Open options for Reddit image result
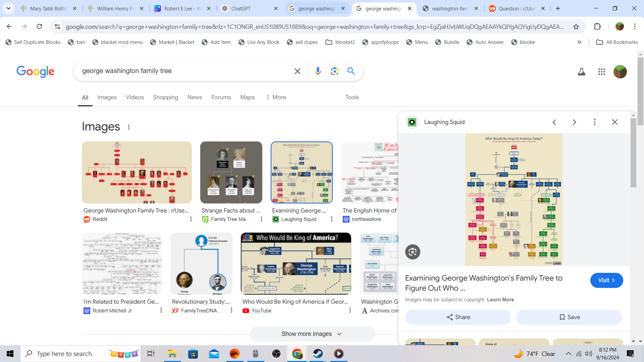The image size is (644, 362). pos(191,219)
